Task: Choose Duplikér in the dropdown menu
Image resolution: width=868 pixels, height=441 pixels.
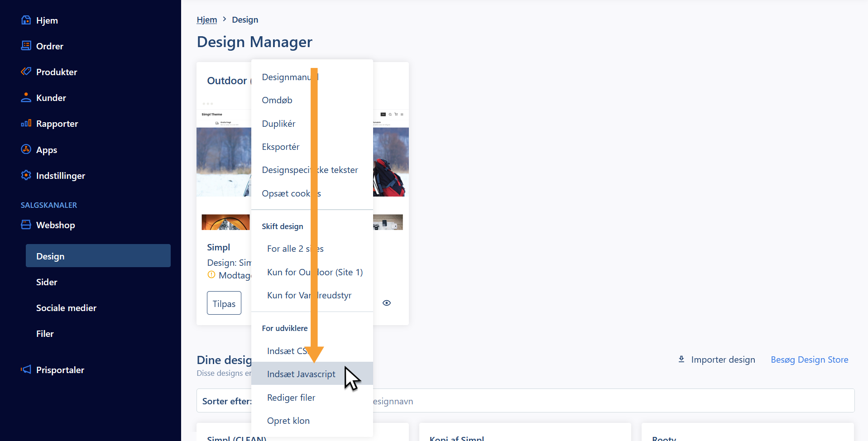Action: click(278, 124)
